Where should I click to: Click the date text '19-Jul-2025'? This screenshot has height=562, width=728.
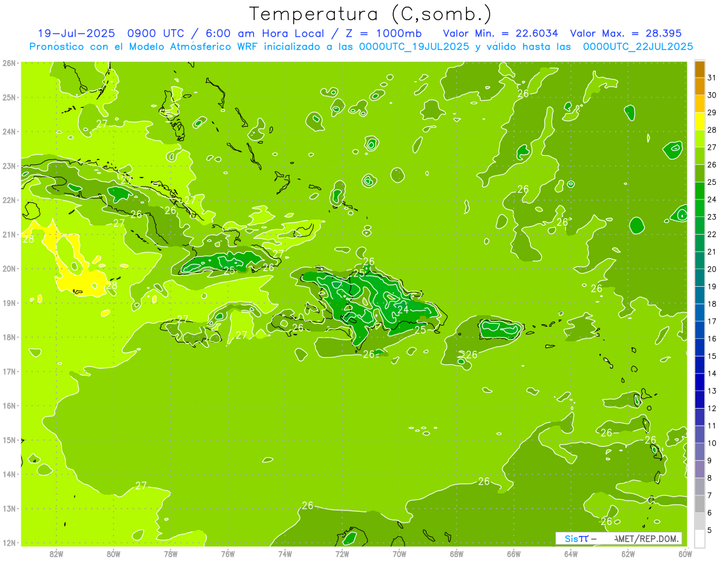(76, 33)
